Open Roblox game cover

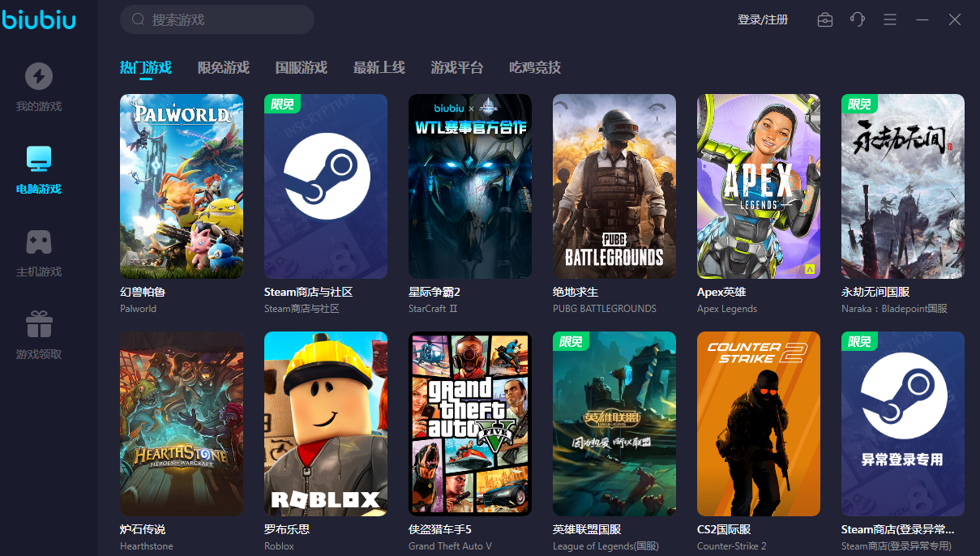(x=326, y=424)
